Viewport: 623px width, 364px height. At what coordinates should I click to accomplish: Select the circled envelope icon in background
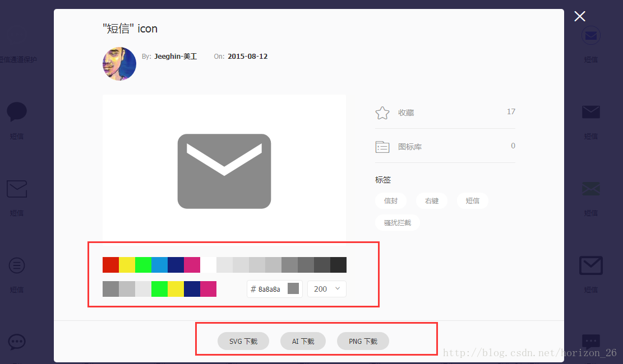pos(591,36)
